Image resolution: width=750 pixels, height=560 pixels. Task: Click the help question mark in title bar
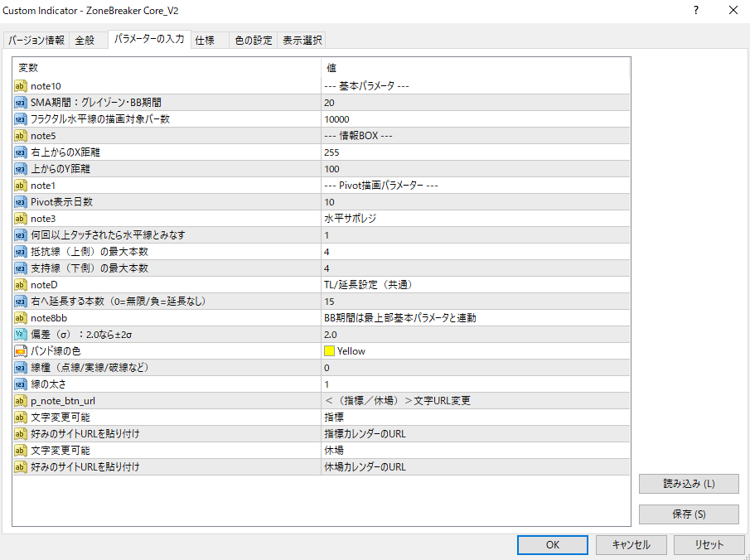click(695, 11)
